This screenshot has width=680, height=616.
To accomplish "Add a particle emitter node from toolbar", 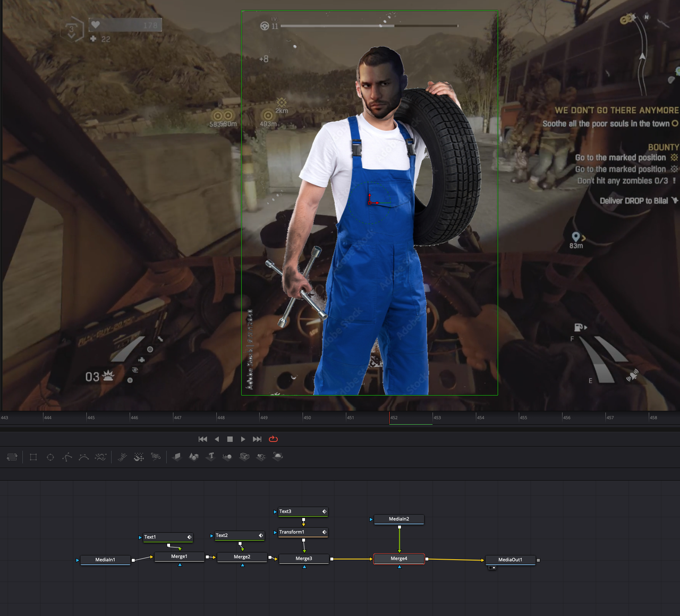I will 122,457.
